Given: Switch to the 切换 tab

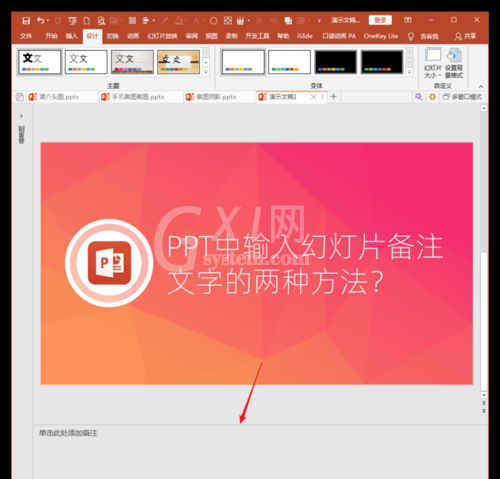Looking at the screenshot, I should pos(113,36).
